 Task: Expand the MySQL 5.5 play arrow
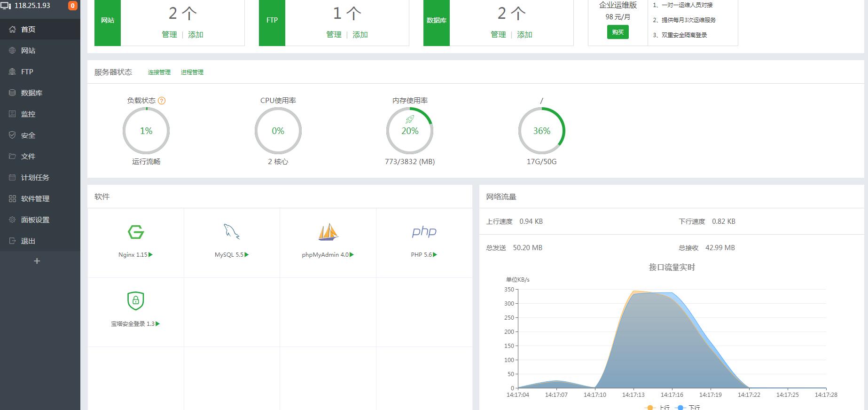pyautogui.click(x=247, y=255)
